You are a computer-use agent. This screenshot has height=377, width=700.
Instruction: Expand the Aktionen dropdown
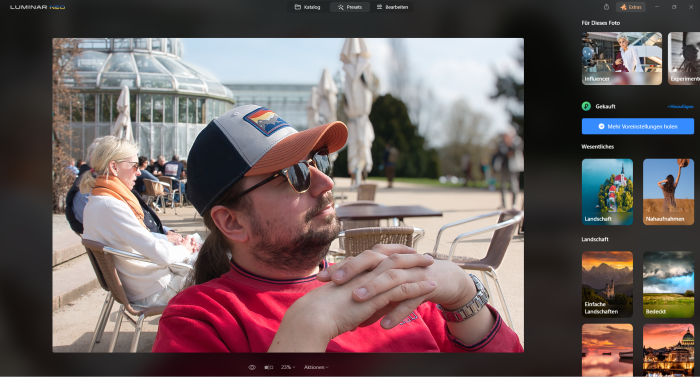click(x=316, y=367)
